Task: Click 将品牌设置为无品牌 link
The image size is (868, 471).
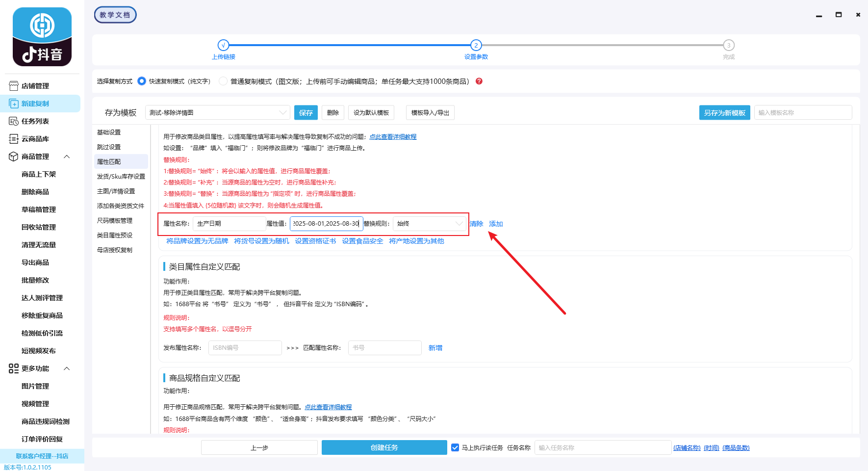Action: [x=197, y=241]
